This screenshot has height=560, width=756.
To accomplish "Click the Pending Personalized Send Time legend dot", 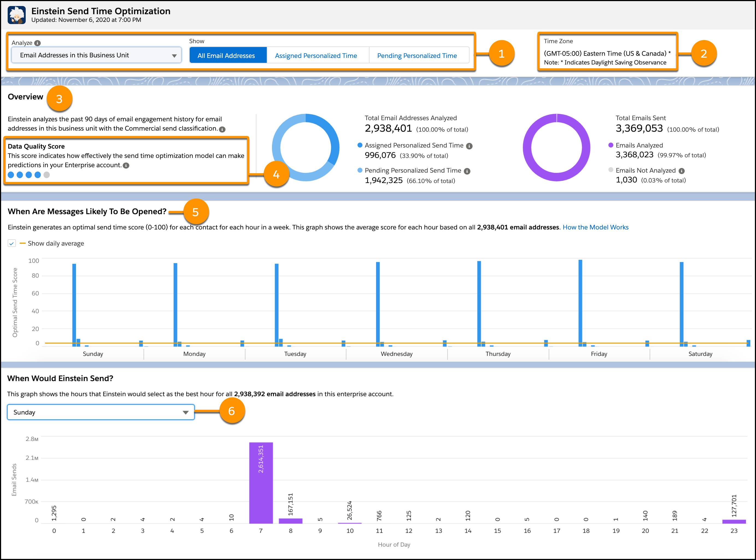I will [x=360, y=170].
